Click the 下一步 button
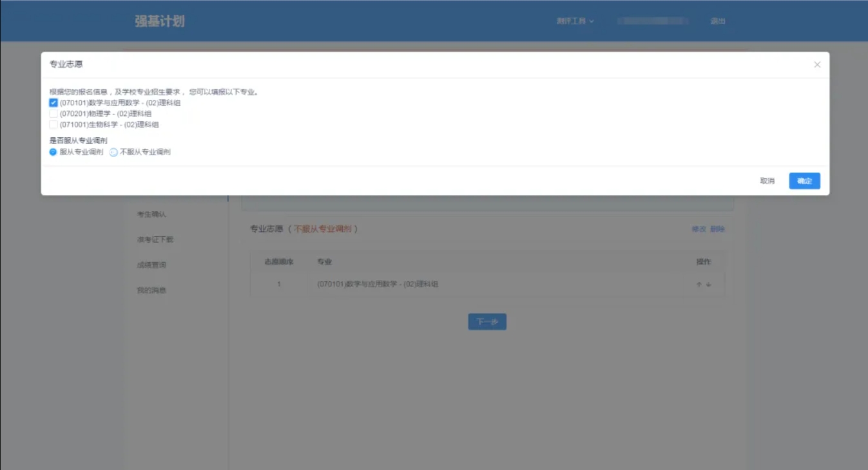This screenshot has height=470, width=868. pos(487,322)
